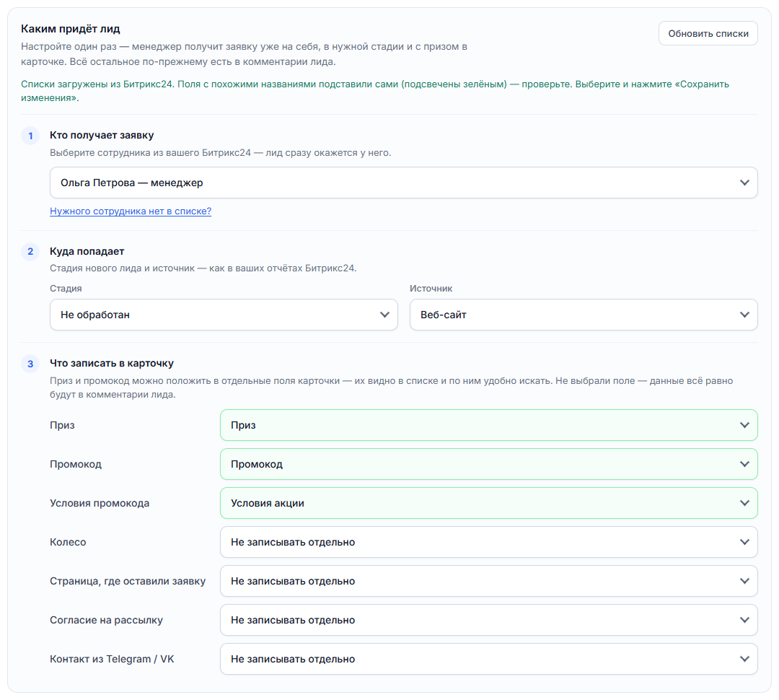This screenshot has width=779, height=700.
Task: Open the «Условия акции» dropdown
Action: 489,503
